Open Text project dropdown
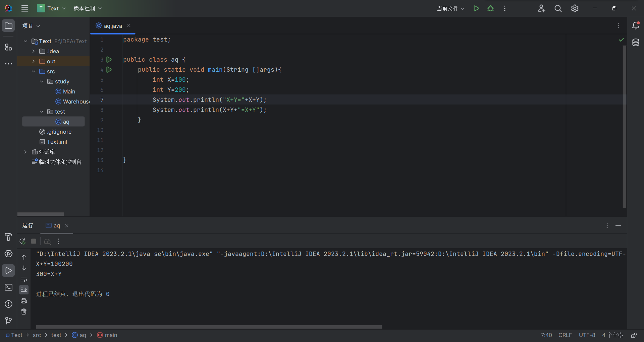Image resolution: width=644 pixels, height=342 pixels. pyautogui.click(x=51, y=8)
